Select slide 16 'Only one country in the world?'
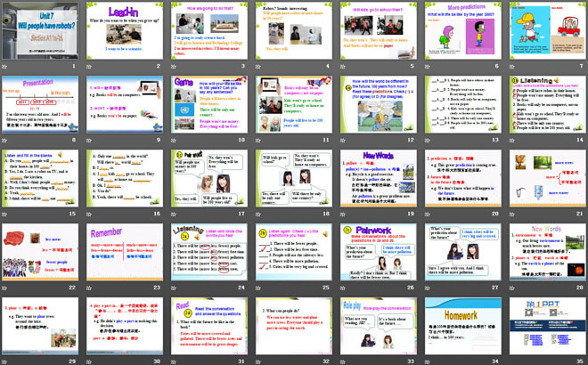588x365 pixels. pos(125,178)
